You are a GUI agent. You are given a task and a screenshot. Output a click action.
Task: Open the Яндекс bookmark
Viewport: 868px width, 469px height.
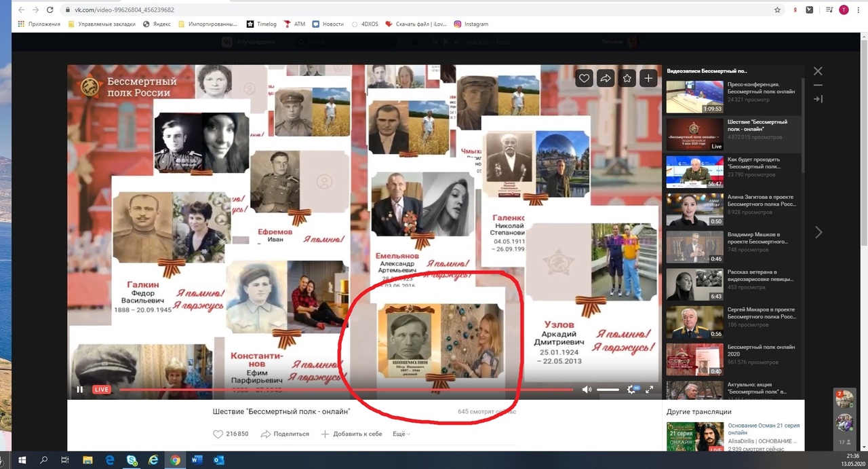pyautogui.click(x=157, y=24)
